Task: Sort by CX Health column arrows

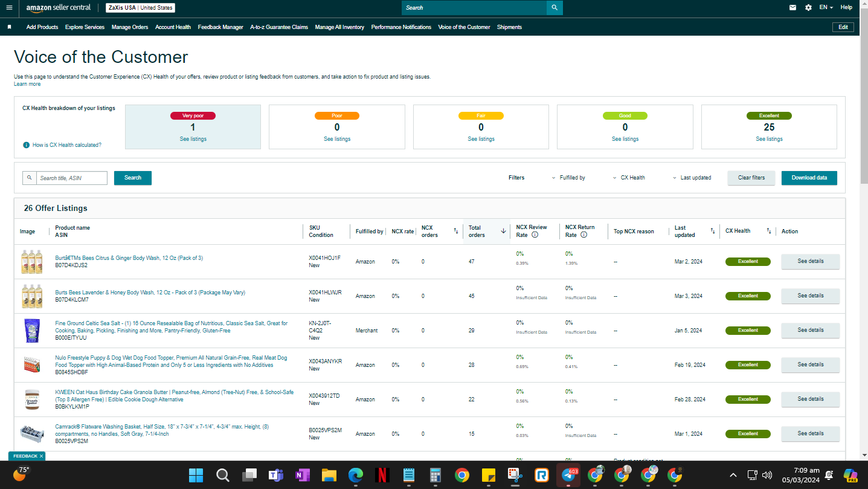Action: pyautogui.click(x=769, y=231)
